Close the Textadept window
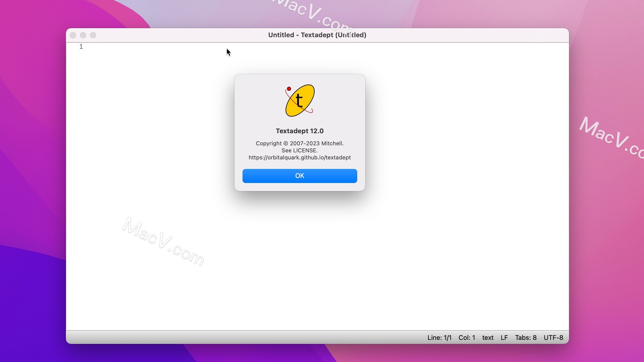The height and width of the screenshot is (362, 644). pos(73,35)
